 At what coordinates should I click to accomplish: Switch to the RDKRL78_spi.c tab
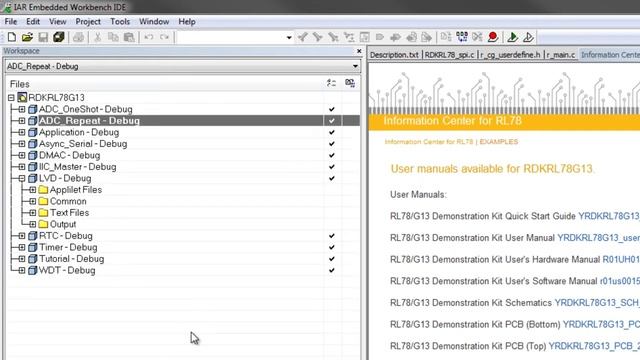tap(449, 55)
